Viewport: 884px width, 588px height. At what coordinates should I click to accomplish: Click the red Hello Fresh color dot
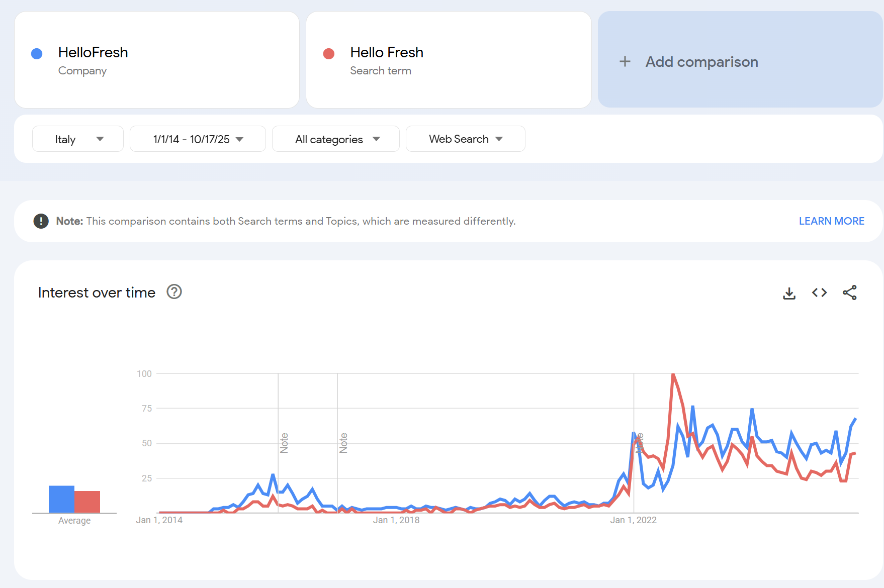[329, 54]
